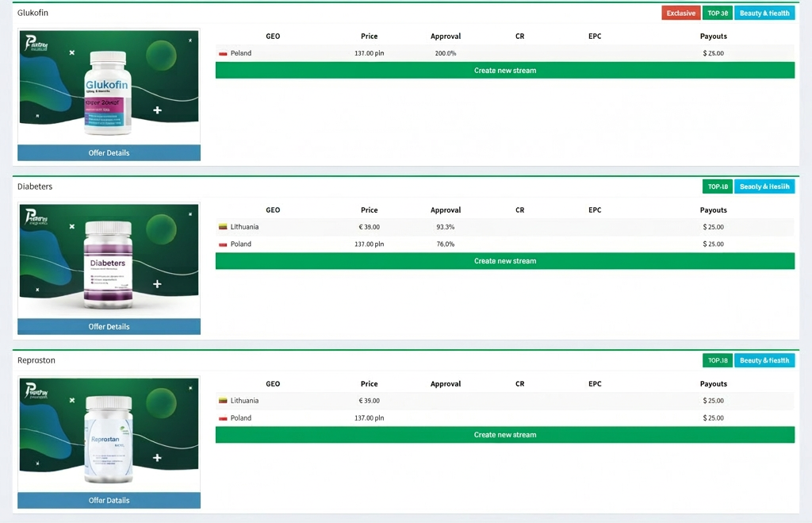Click Lithuania $ 25.00 payout in Diabeters
Viewport: 812px width, 523px height.
[713, 227]
